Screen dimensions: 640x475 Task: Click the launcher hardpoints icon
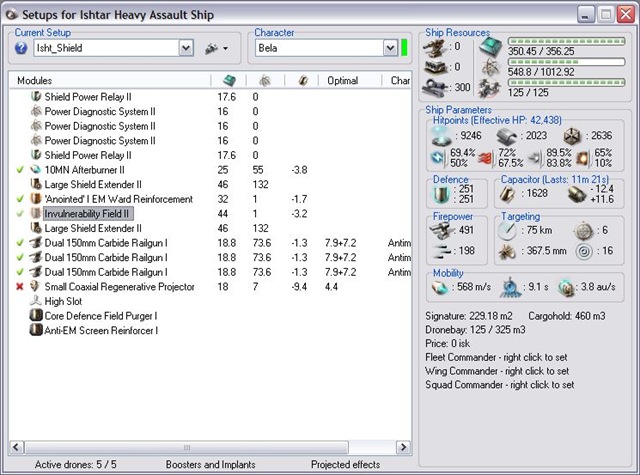coord(436,67)
